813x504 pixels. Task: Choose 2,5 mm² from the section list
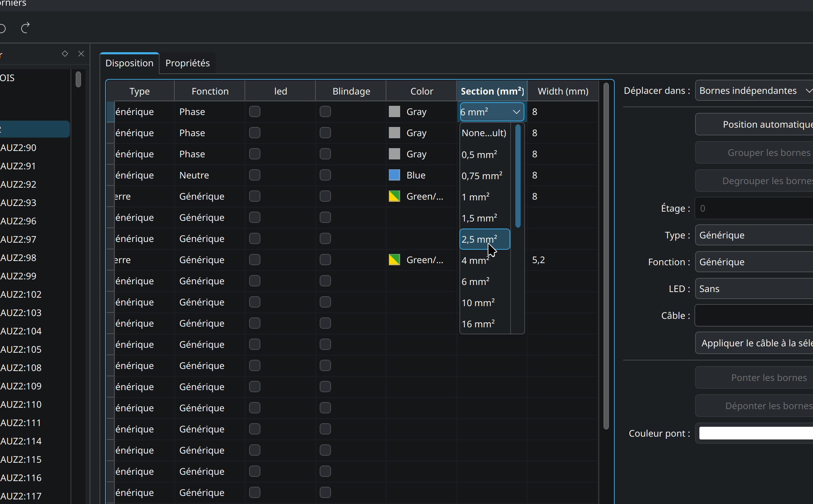point(485,239)
